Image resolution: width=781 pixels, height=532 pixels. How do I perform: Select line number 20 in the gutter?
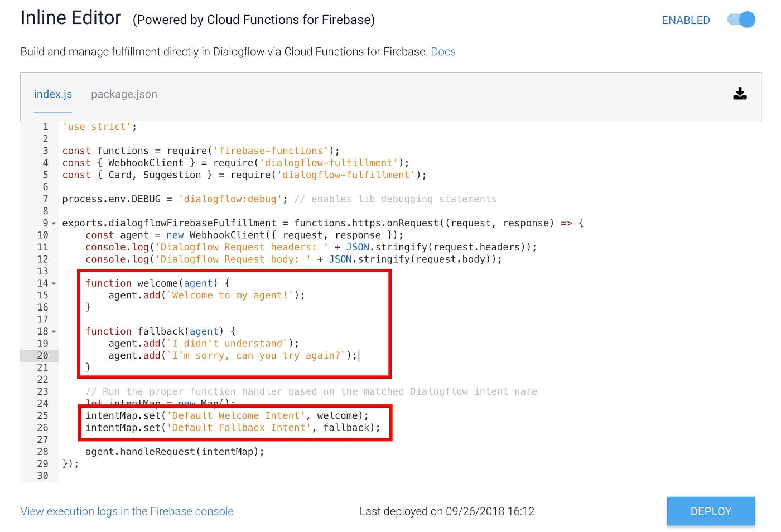click(43, 355)
